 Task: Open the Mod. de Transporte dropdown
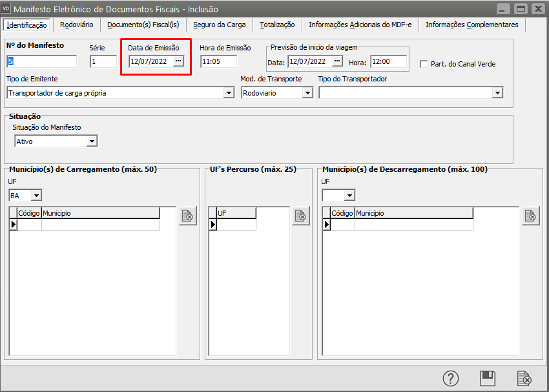tap(307, 93)
